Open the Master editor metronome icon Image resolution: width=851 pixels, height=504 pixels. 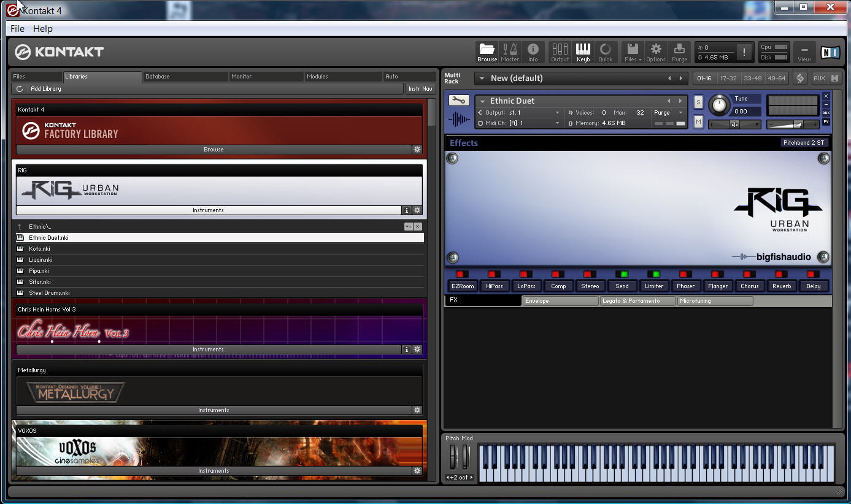(510, 52)
